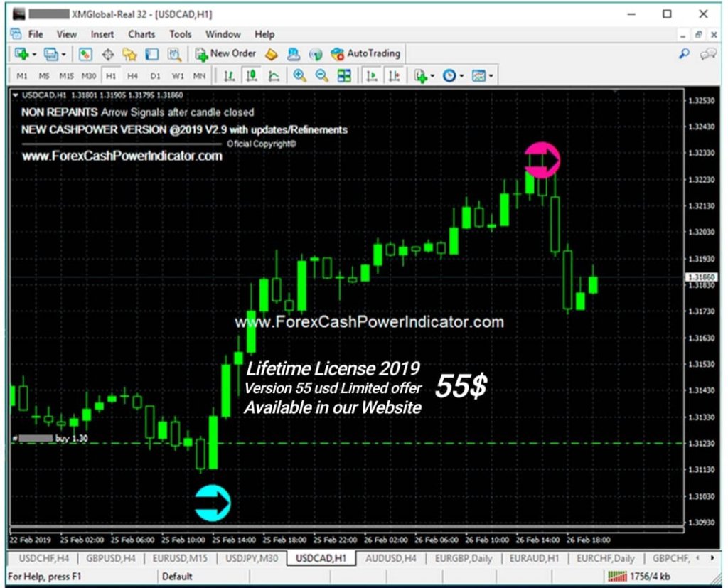Open the New Chart icon

(x=22, y=54)
